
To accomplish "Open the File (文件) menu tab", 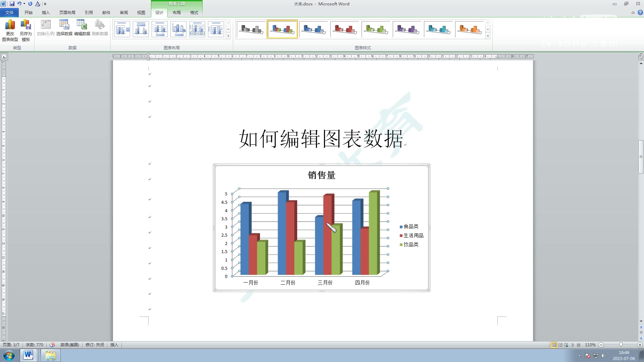I will click(9, 12).
